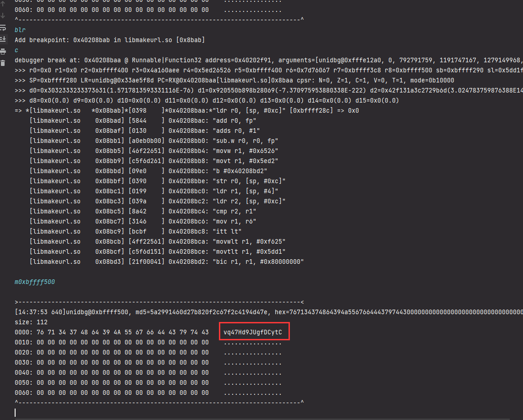Click instruction 'movwlt r1, #0xf625'
Screen dimensions: 523x420
[249, 241]
